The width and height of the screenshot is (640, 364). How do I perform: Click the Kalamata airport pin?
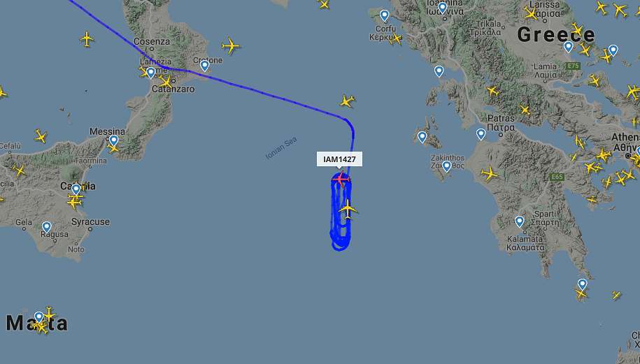click(x=519, y=221)
